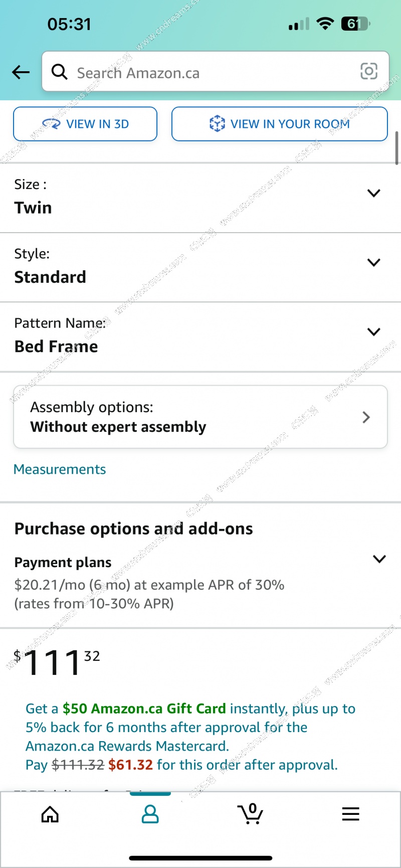
Task: Click the page scrollbar on right edge
Action: (x=397, y=148)
